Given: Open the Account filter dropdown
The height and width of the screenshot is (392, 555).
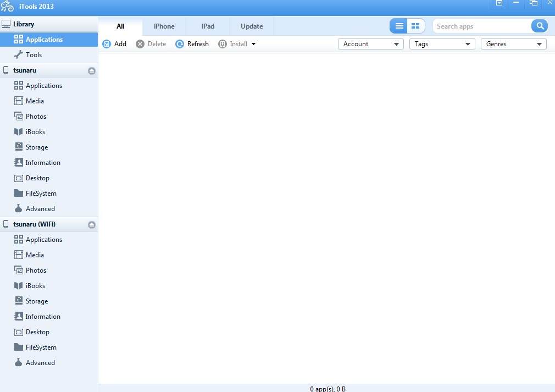Looking at the screenshot, I should click(370, 44).
